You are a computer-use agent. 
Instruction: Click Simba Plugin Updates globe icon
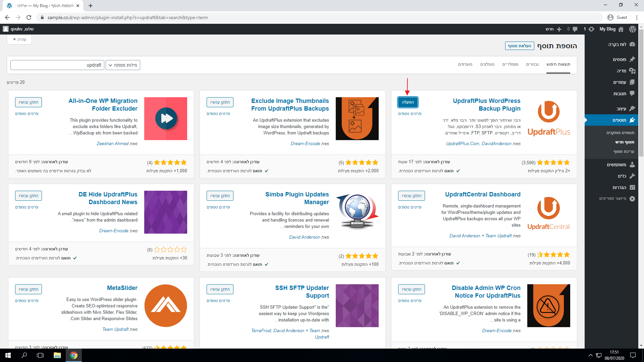357,212
